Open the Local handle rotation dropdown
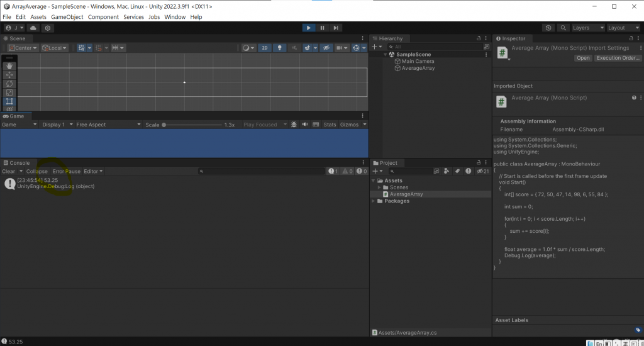Screen dimensions: 644x346 coord(54,48)
